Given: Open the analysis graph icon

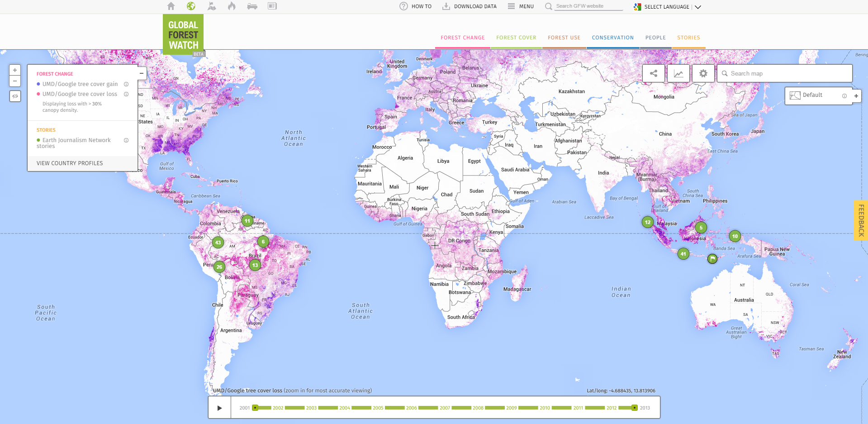Looking at the screenshot, I should (678, 73).
